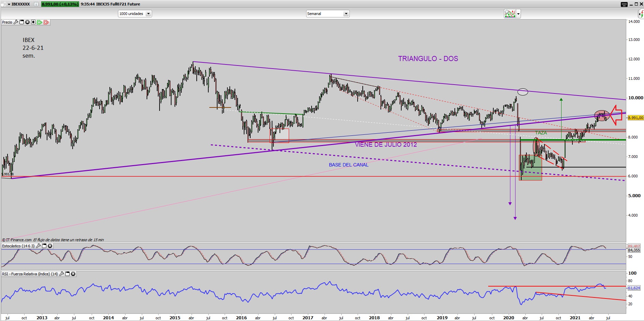Click the add indicator chart icon
This screenshot has height=321, width=644.
pyautogui.click(x=510, y=14)
